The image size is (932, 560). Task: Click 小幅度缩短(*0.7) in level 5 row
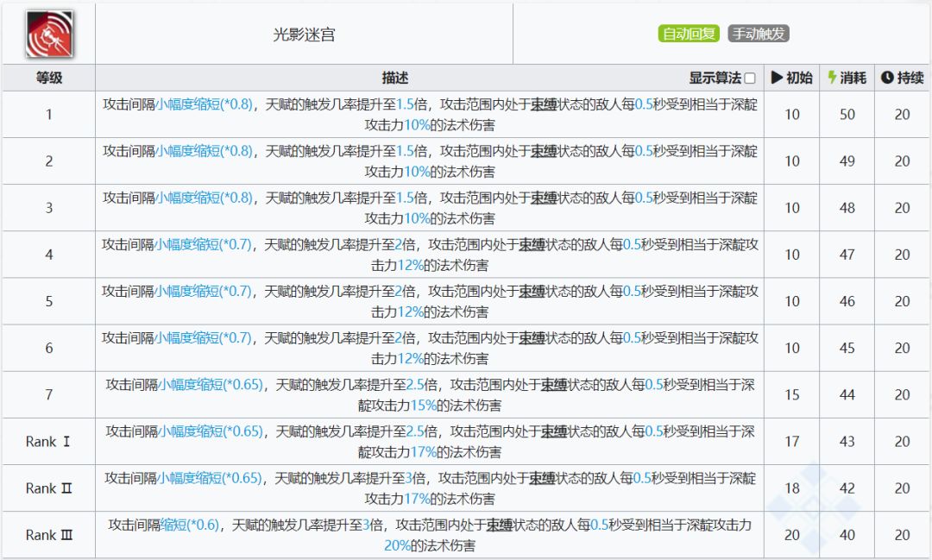click(203, 291)
